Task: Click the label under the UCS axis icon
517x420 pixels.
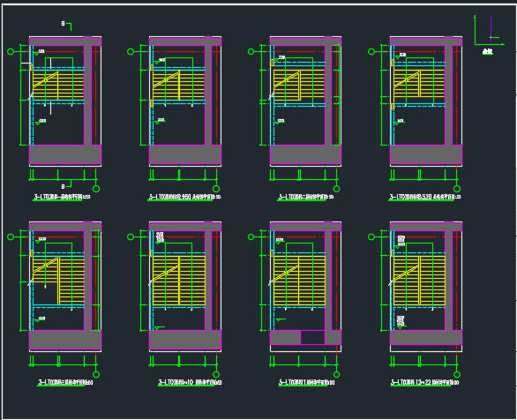Action: 487,51
